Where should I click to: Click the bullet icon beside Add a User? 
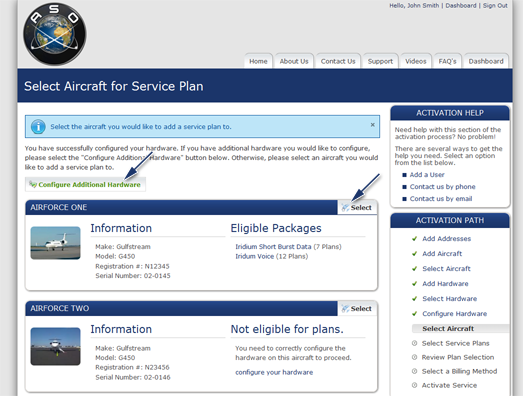tap(404, 175)
